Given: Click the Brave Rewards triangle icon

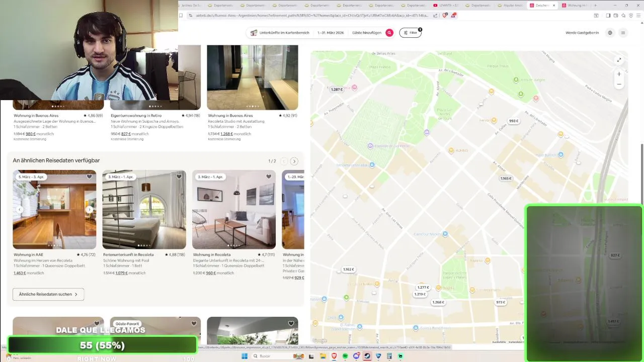Looking at the screenshot, I should pyautogui.click(x=453, y=16).
